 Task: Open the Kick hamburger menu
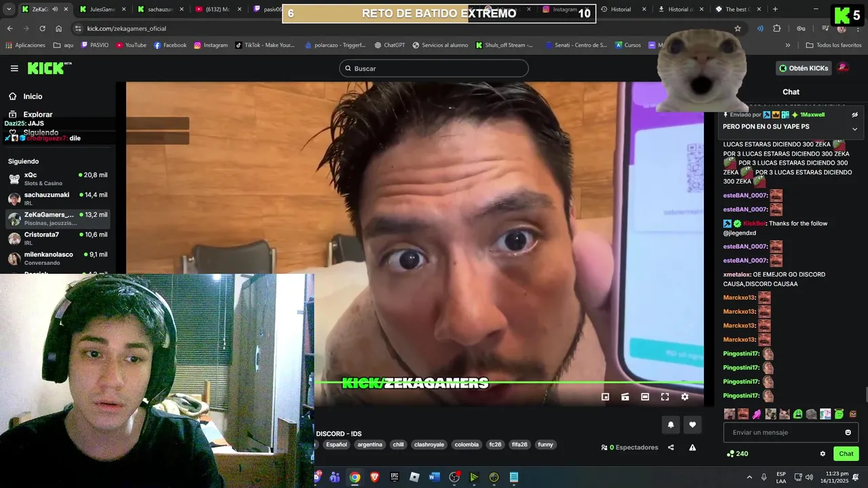pos(14,68)
